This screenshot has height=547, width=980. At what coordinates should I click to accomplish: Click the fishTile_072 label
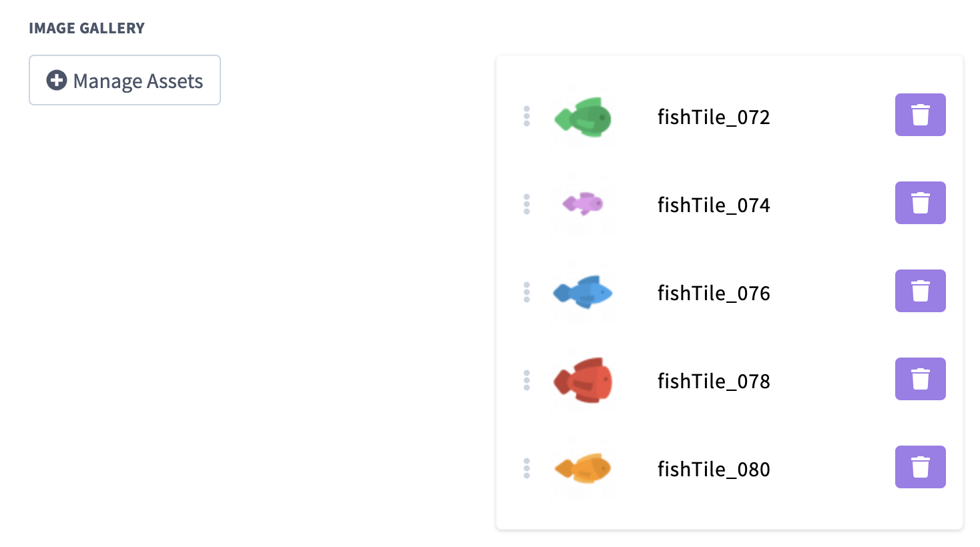[714, 117]
